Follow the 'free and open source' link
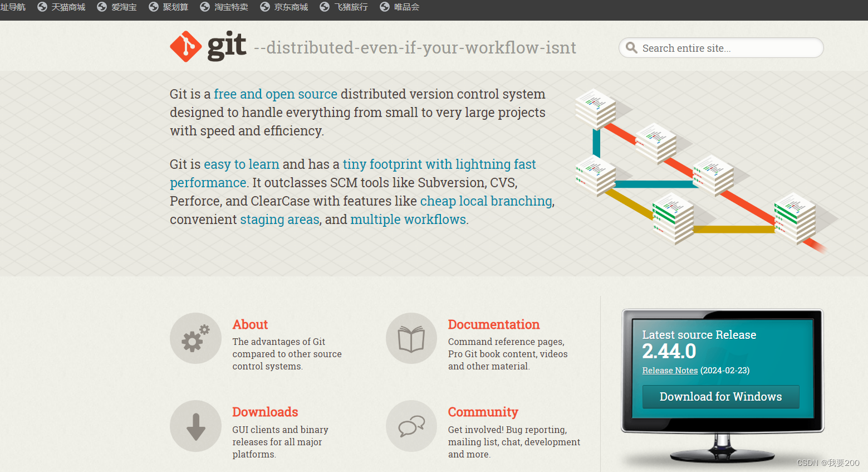Viewport: 868px width, 472px height. tap(276, 94)
